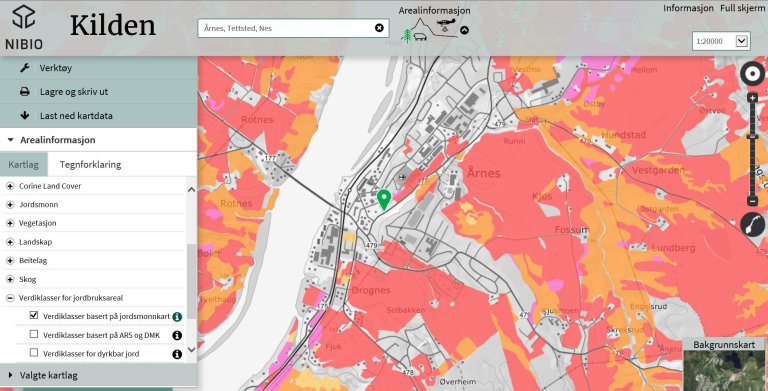This screenshot has height=391, width=768.
Task: Enable Verdiklasser basert på AR5 og DMK
Action: coord(34,334)
